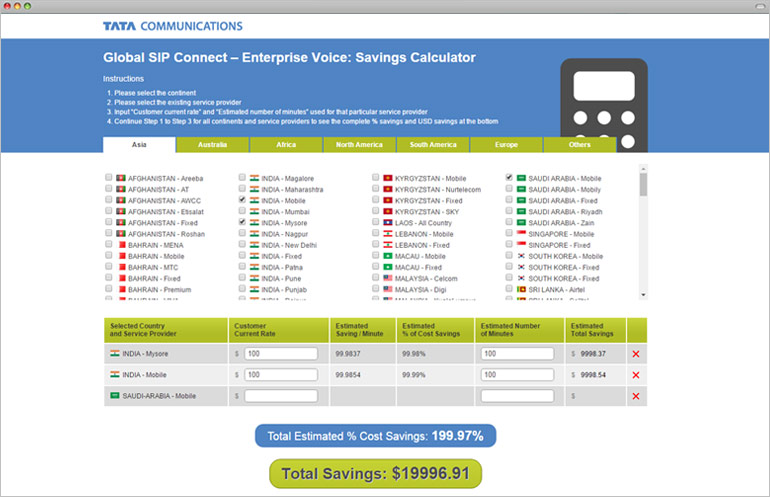This screenshot has height=497, width=770.
Task: Click Estimated Number of Minutes field for SAUDI-ARABIA
Action: [516, 396]
